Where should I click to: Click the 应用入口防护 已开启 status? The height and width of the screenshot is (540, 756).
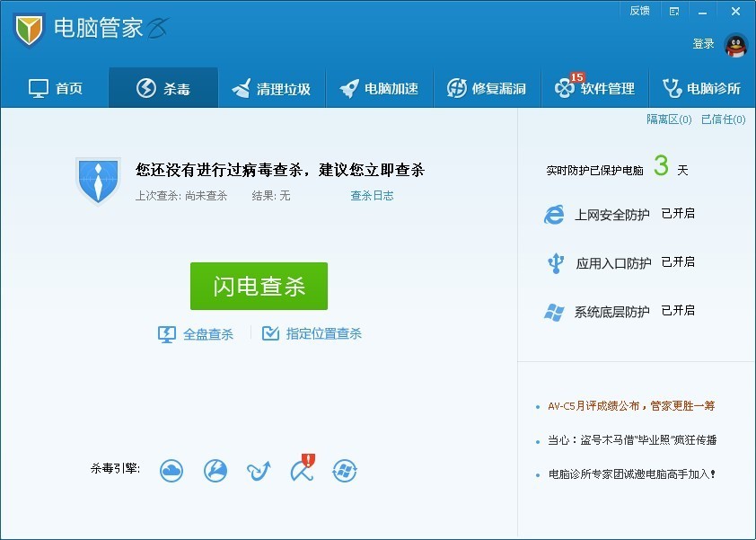click(x=678, y=262)
